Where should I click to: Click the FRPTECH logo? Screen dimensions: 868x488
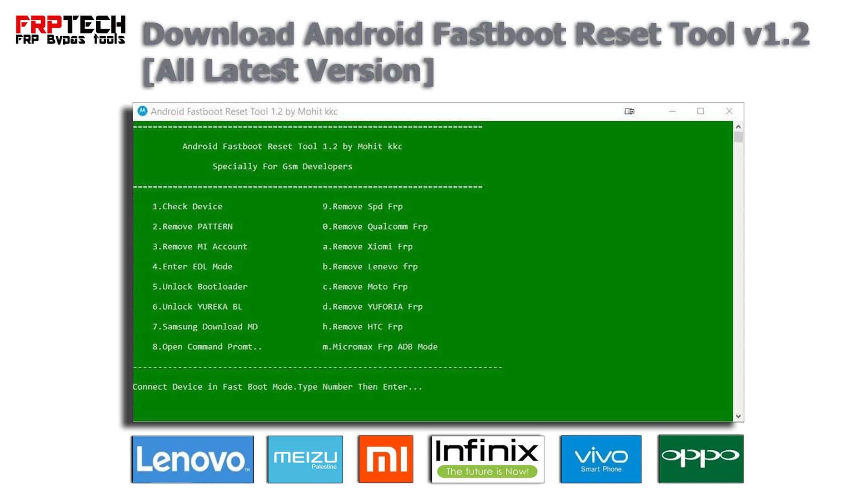(x=70, y=30)
